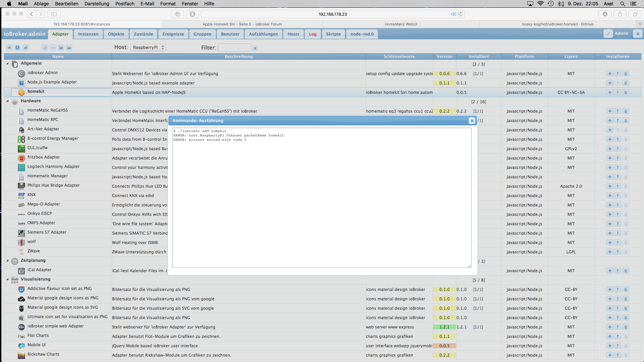Close the Kommando-Ausführung dialog
Viewport: 644px width, 362px height.
(472, 121)
